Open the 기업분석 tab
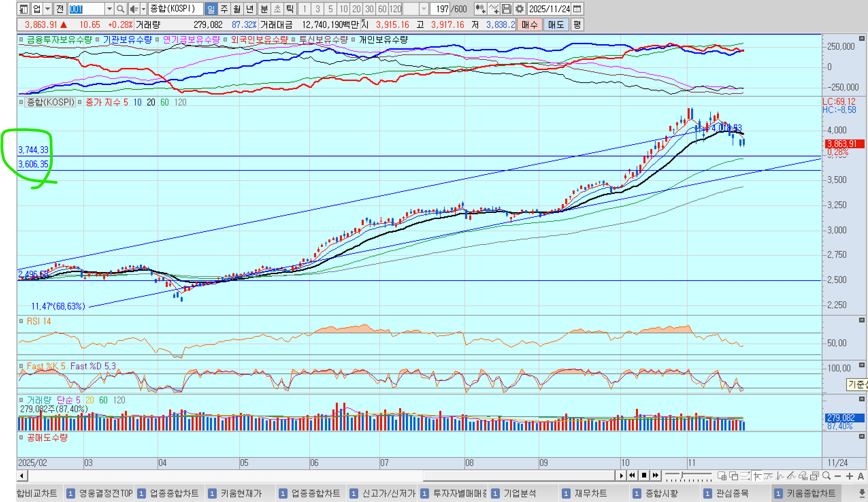 tap(520, 493)
